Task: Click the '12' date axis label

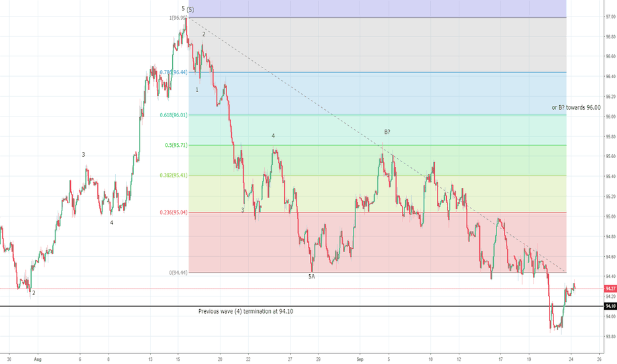Action: pos(459,359)
